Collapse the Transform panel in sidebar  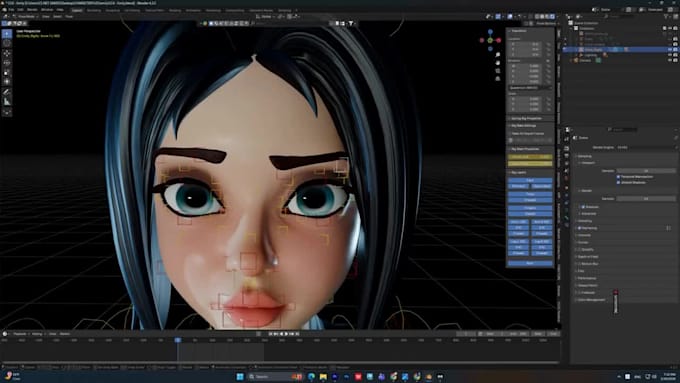(x=518, y=31)
